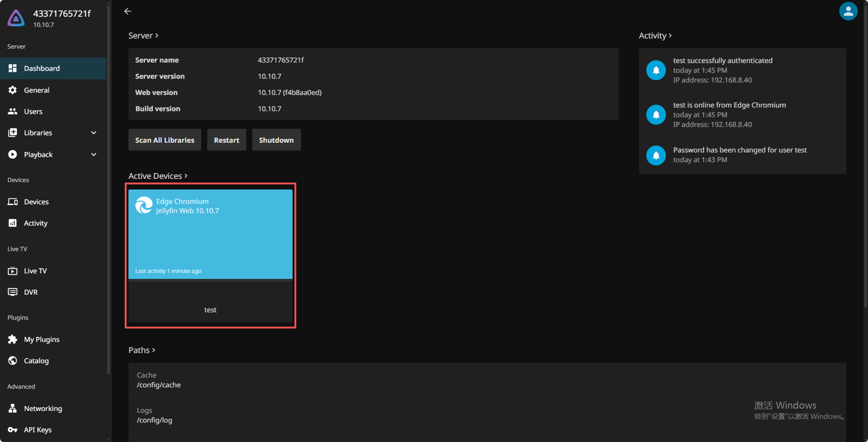Open the plugin Catalog page
This screenshot has height=442, width=868.
pyautogui.click(x=53, y=360)
